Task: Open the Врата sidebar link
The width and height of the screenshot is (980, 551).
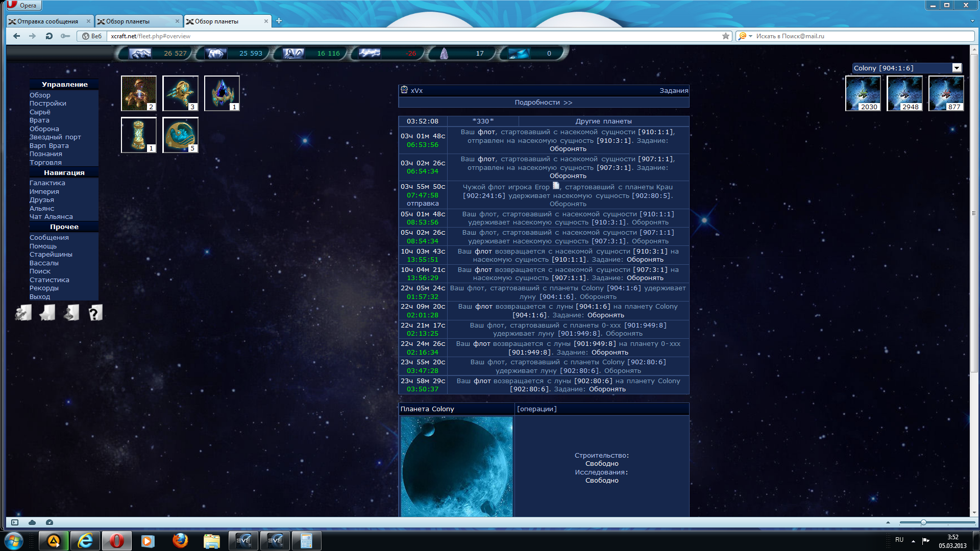Action: 39,120
